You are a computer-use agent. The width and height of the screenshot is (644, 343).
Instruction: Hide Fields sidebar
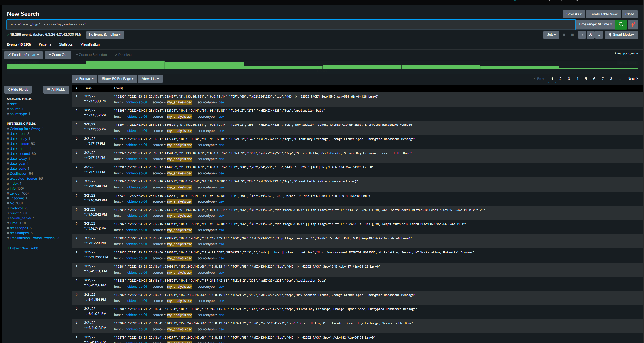(x=18, y=90)
